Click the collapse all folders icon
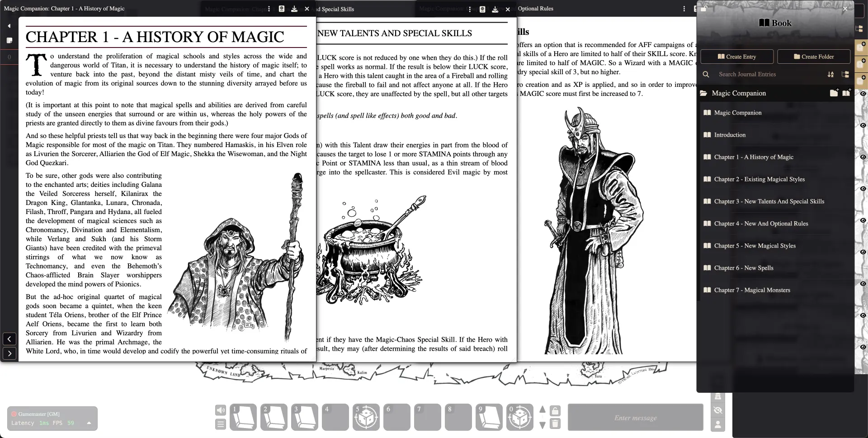Screen dimensions: 868x438 pos(845,74)
